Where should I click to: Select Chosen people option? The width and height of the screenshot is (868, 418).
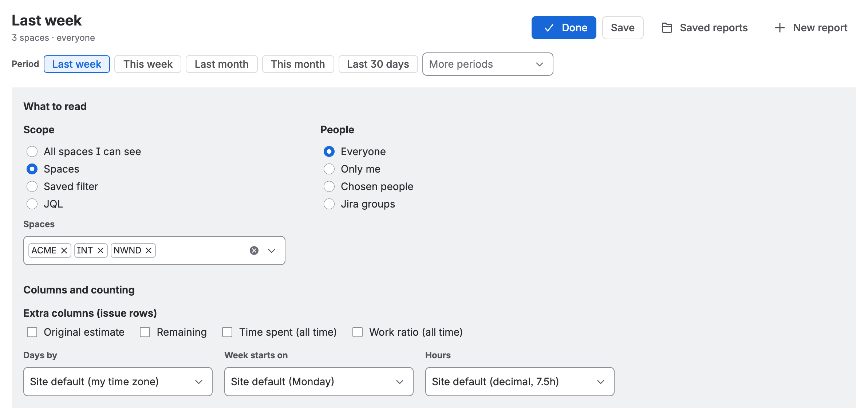(x=329, y=186)
